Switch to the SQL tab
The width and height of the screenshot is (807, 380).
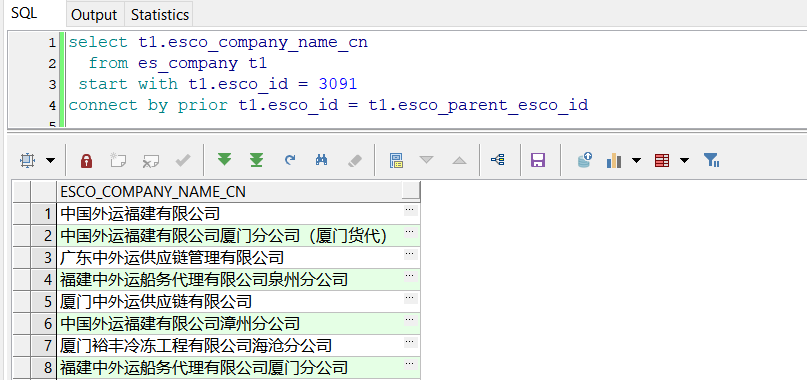coord(24,13)
